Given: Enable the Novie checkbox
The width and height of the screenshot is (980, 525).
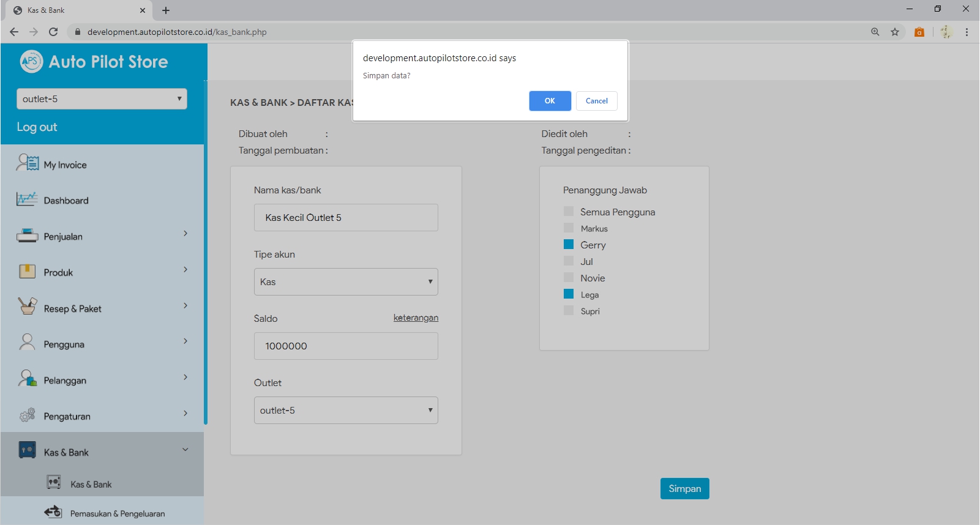Looking at the screenshot, I should 569,278.
